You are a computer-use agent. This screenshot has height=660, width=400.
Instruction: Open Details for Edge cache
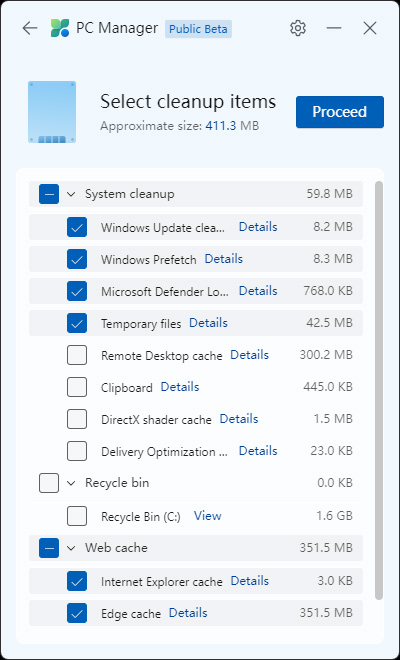tap(188, 612)
